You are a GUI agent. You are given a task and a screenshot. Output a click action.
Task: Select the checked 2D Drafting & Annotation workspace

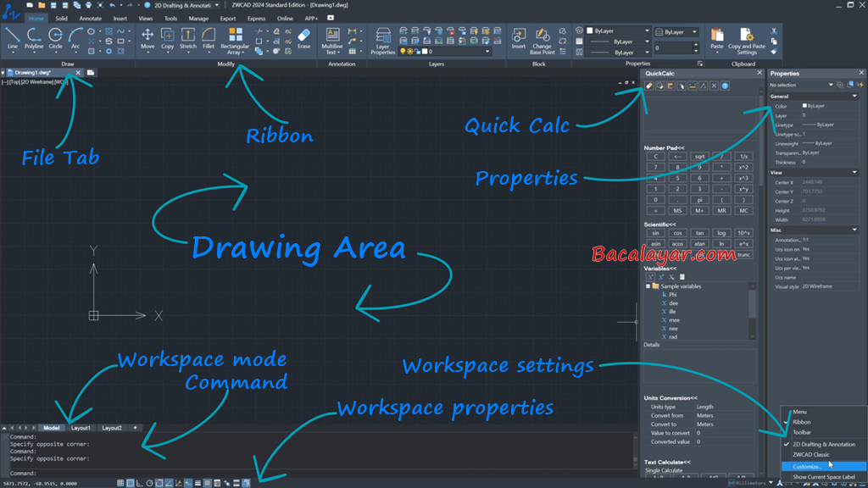823,444
